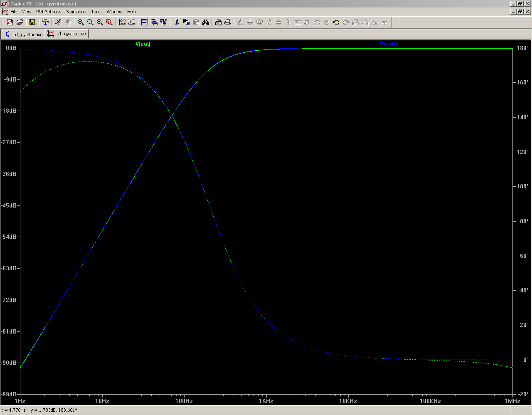
Task: Click the Place Component gate icon
Action: click(x=308, y=22)
